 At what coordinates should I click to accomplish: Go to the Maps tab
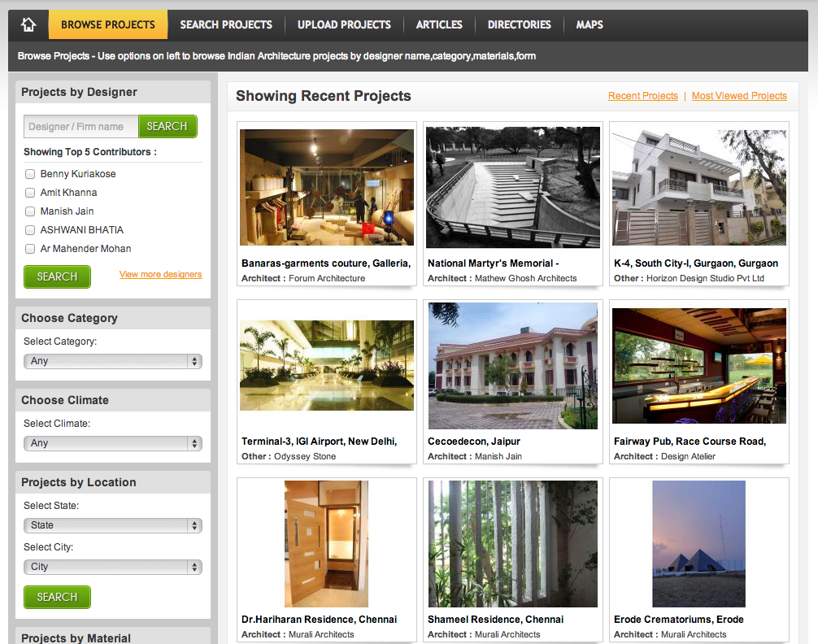(x=590, y=24)
